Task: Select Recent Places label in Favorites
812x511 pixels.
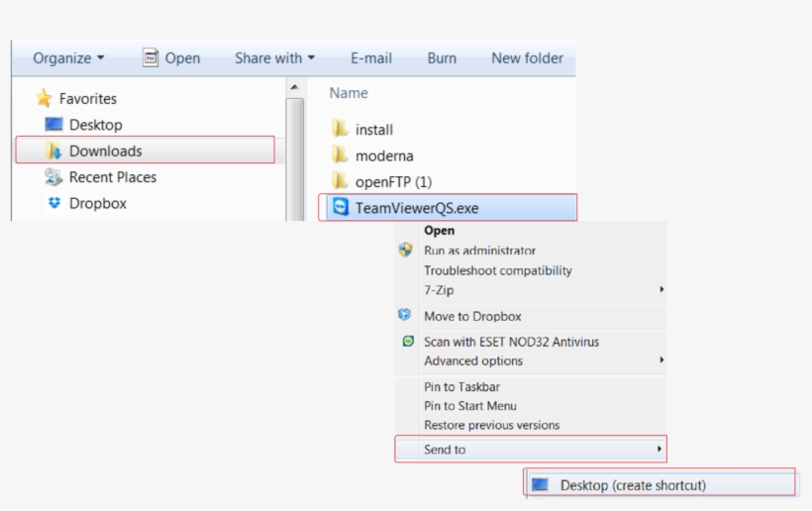Action: tap(113, 177)
